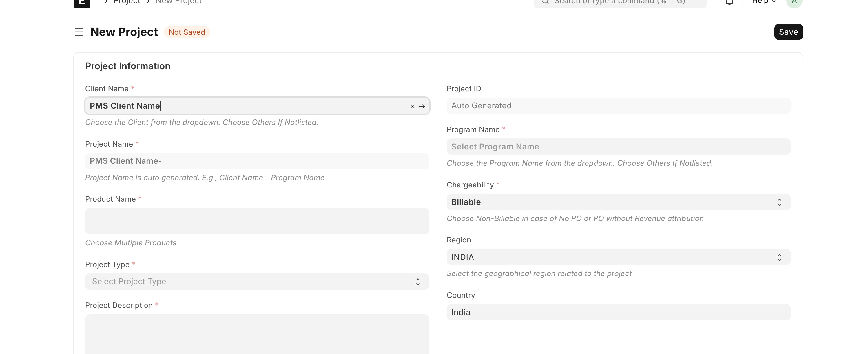Click the 'Project Name is auto generated' hint
The width and height of the screenshot is (868, 354).
[x=205, y=178]
